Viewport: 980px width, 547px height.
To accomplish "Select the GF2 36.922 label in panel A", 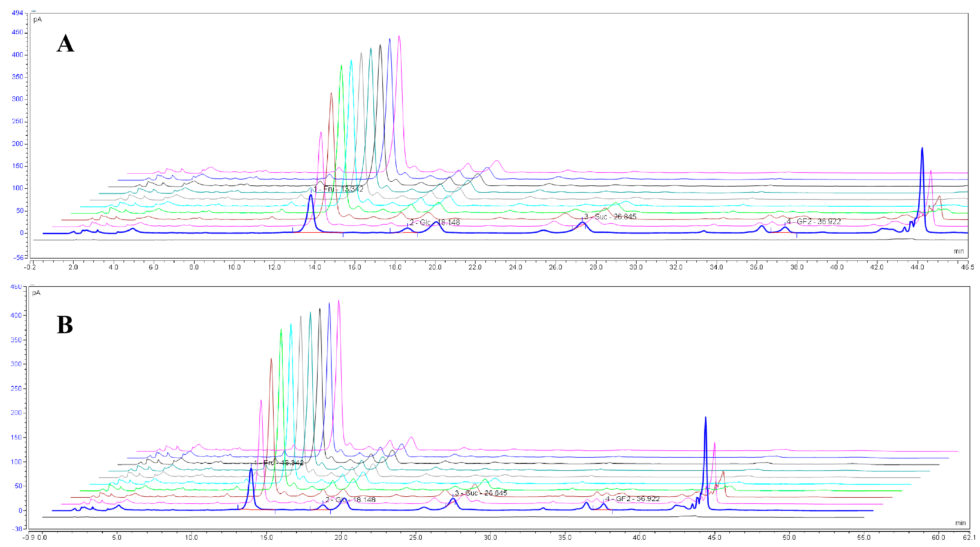I will pyautogui.click(x=813, y=222).
